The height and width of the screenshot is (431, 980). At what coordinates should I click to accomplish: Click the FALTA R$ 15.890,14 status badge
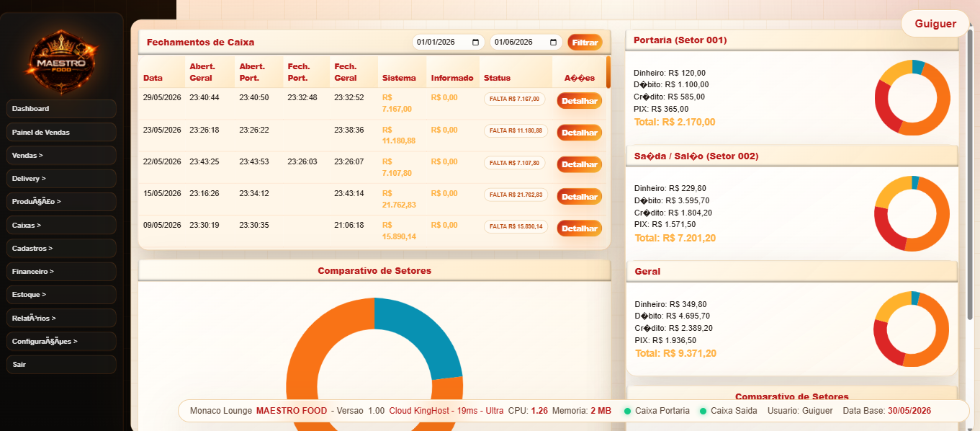517,226
